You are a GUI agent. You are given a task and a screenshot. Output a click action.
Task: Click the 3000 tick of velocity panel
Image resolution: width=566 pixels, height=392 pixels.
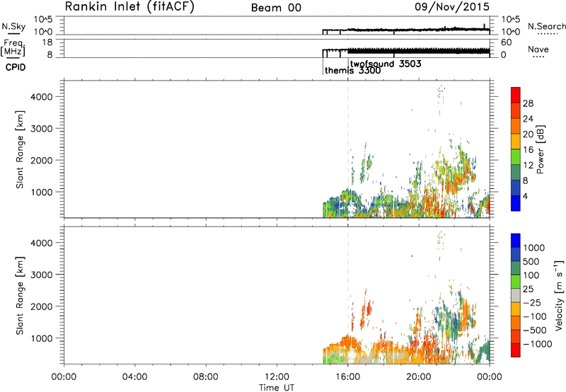click(42, 275)
